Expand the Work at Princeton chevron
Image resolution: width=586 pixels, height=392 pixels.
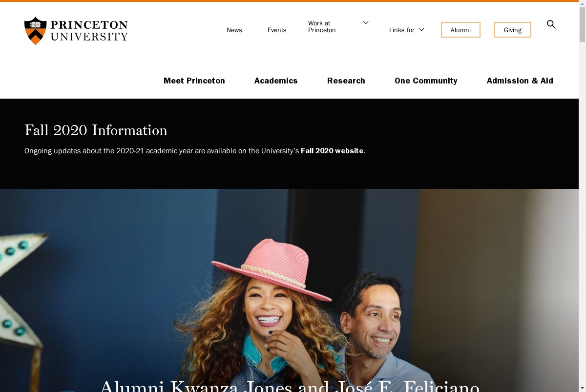click(365, 23)
